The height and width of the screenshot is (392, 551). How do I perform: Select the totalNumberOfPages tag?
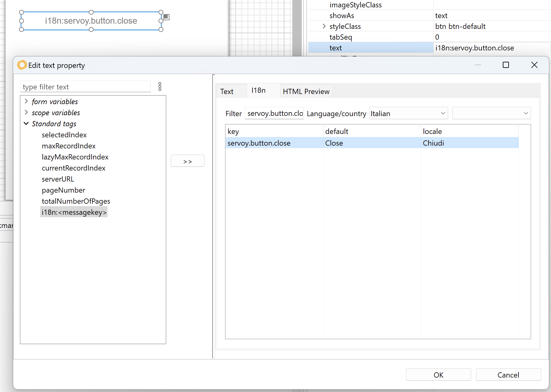click(76, 201)
